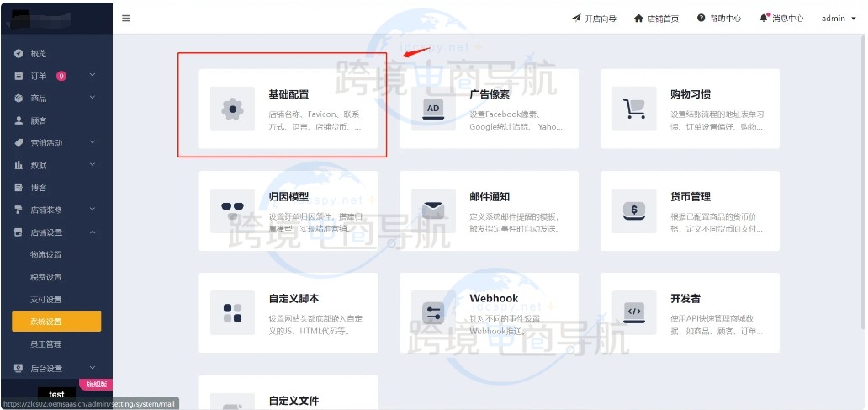This screenshot has height=410, width=868.
Task: Open 员工管理 in sidebar
Action: 46,344
